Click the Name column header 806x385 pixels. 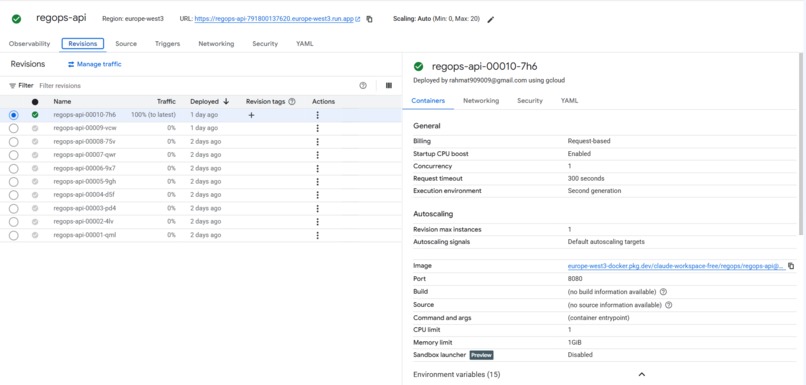62,102
